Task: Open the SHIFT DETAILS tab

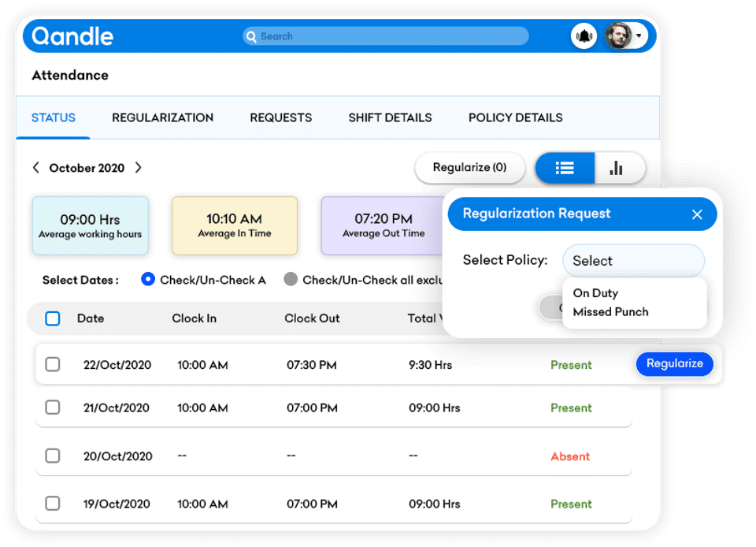Action: [x=390, y=117]
